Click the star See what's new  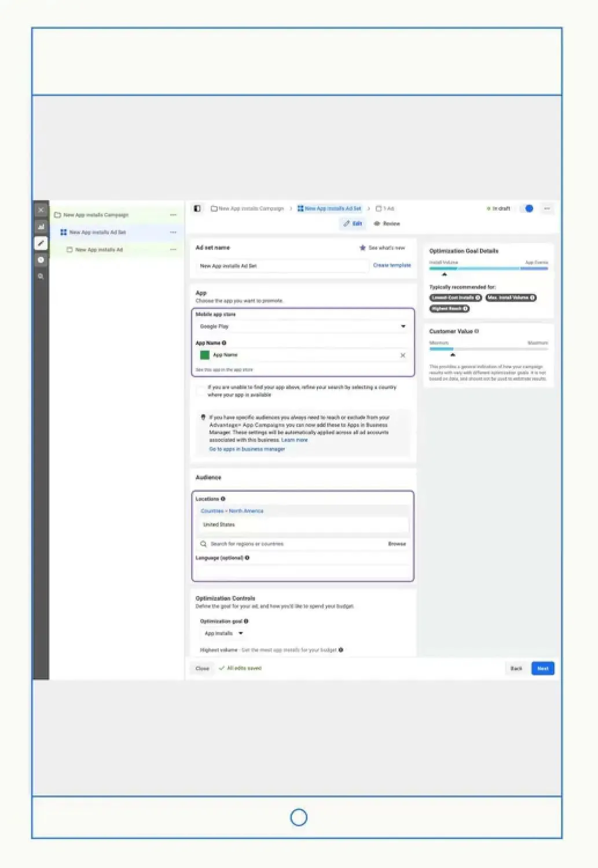click(382, 248)
